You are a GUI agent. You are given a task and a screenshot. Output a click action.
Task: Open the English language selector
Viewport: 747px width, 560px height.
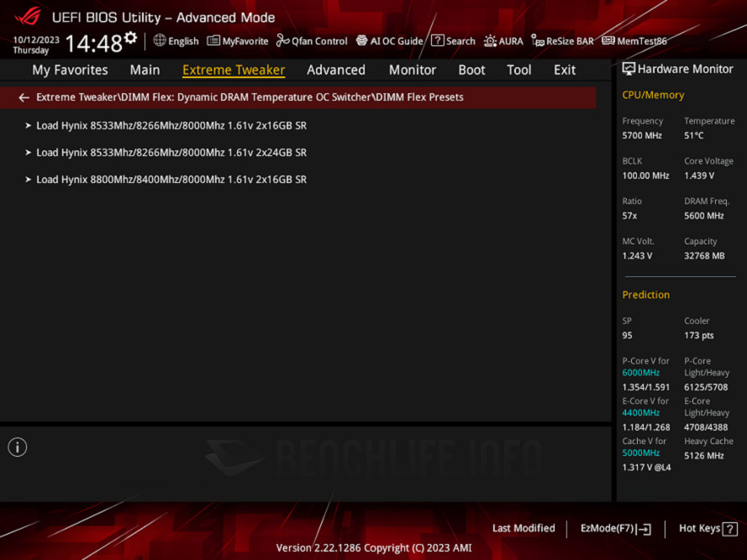176,41
